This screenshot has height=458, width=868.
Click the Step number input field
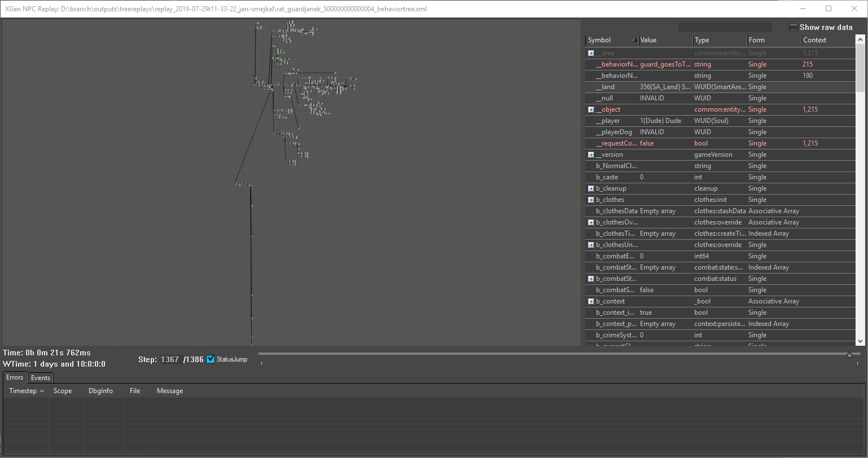[x=170, y=359]
